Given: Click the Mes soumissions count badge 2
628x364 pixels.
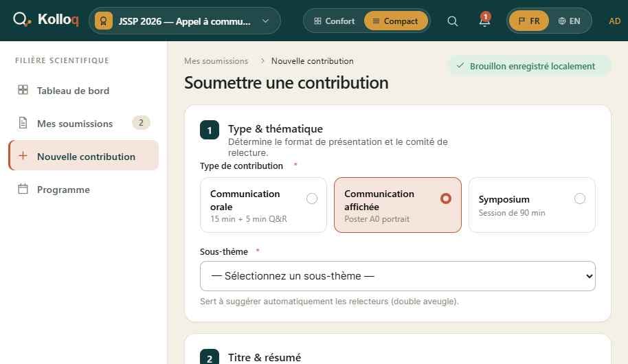Looking at the screenshot, I should 141,122.
